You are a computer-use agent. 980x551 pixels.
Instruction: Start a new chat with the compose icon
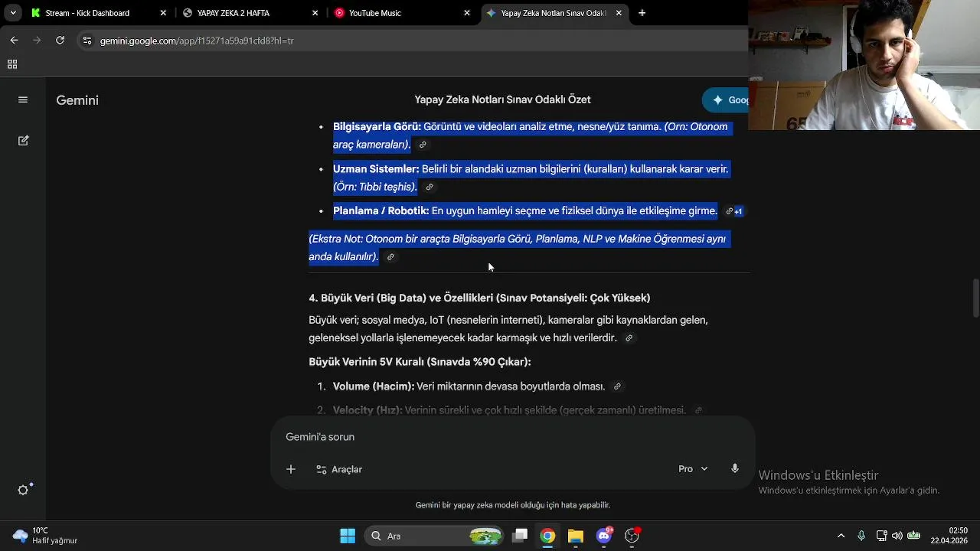tap(23, 141)
